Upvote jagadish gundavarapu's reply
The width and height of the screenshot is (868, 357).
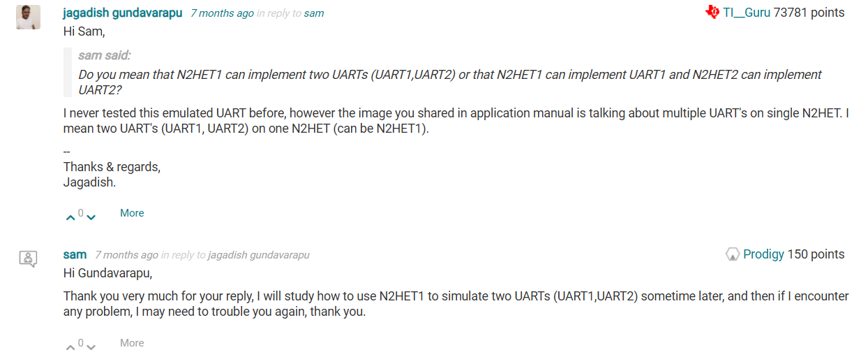(x=70, y=217)
